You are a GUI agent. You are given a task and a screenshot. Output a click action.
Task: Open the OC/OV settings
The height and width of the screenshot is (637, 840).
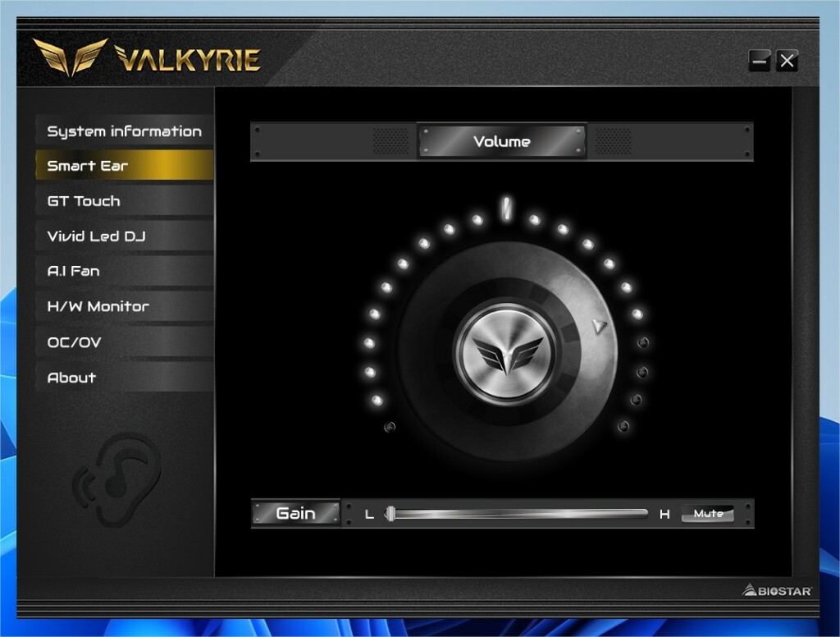click(x=125, y=341)
